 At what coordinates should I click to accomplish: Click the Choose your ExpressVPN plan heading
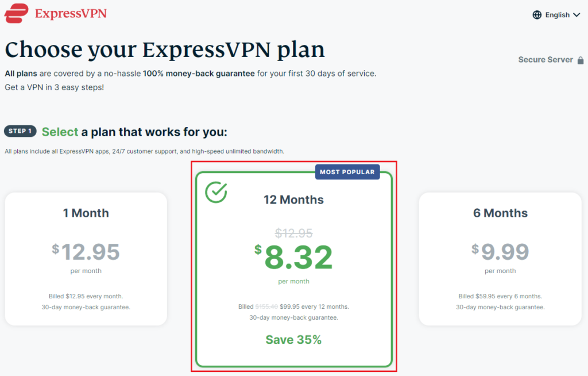pos(164,49)
